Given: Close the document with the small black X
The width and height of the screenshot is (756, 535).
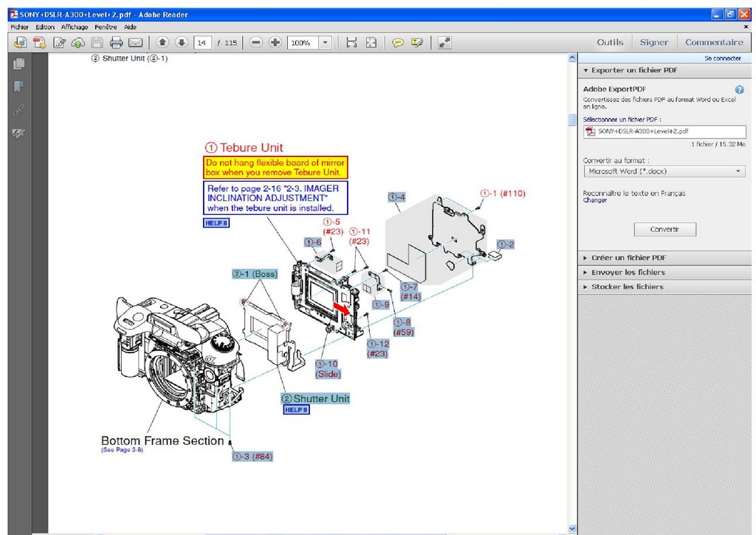Looking at the screenshot, I should (746, 27).
